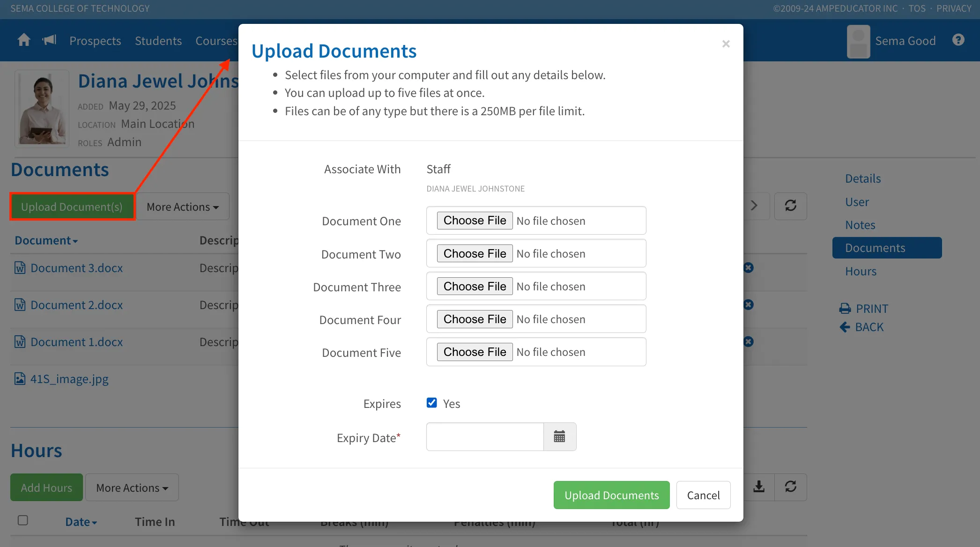This screenshot has width=980, height=547.
Task: Sort by the Date column header
Action: coord(81,522)
